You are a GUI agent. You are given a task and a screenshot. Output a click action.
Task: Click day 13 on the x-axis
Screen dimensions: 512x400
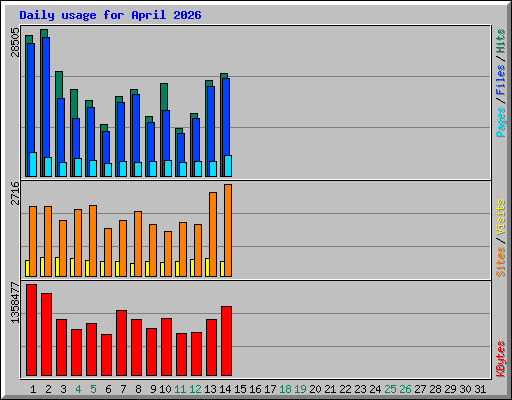[210, 389]
